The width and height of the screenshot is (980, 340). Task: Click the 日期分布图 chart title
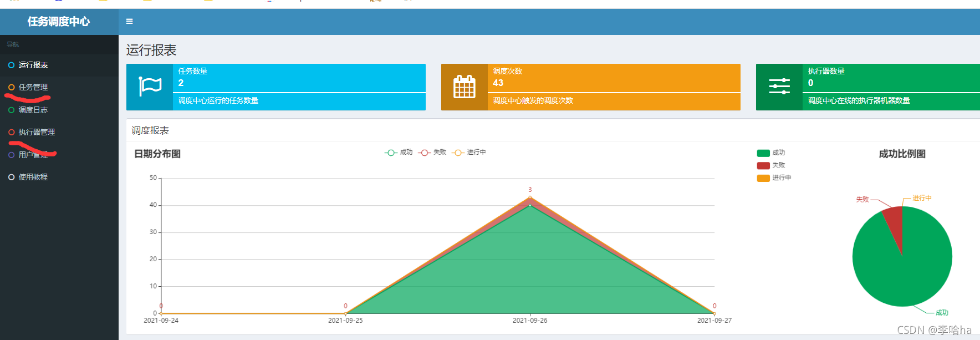[157, 154]
